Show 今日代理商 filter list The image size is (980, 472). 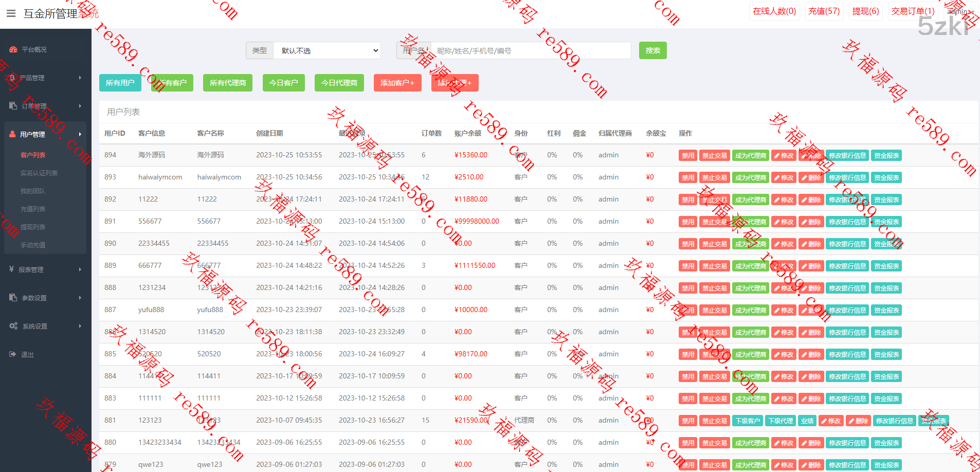pos(339,83)
